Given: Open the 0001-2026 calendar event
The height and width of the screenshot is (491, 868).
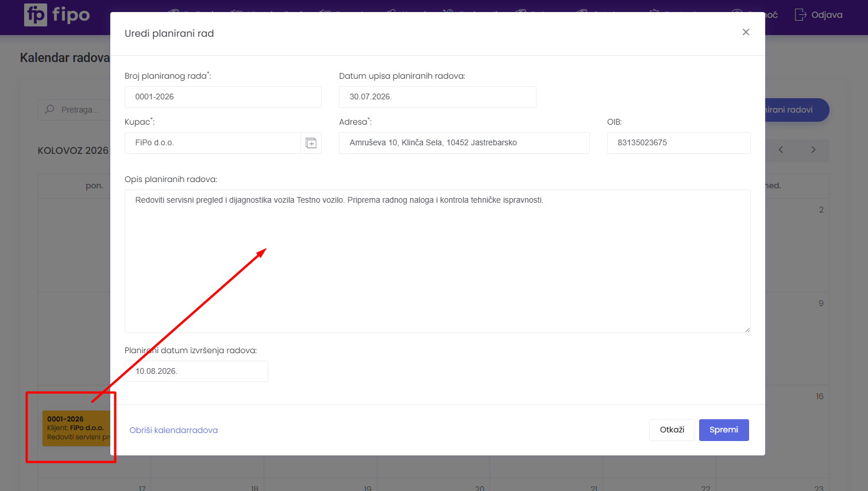Looking at the screenshot, I should point(76,428).
